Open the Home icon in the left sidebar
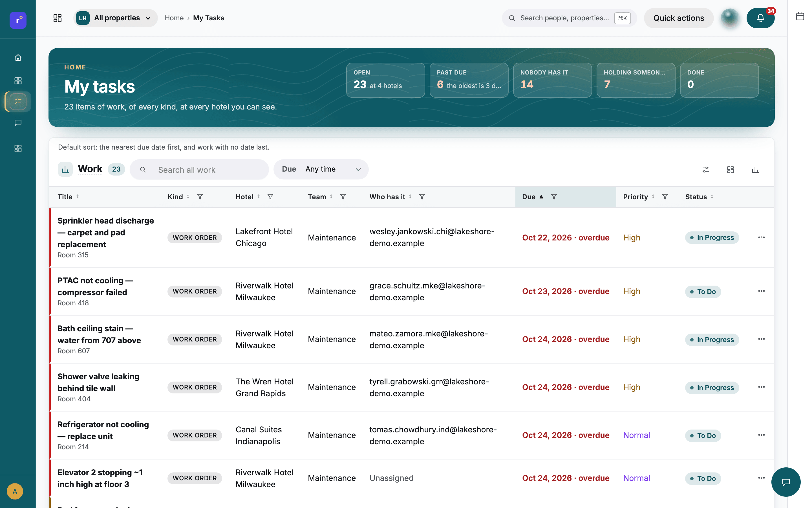The image size is (812, 508). 18,58
